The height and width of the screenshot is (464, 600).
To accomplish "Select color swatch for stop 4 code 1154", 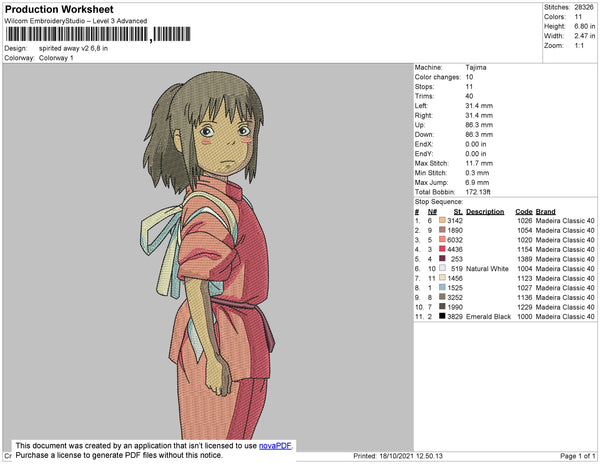I will click(x=442, y=249).
